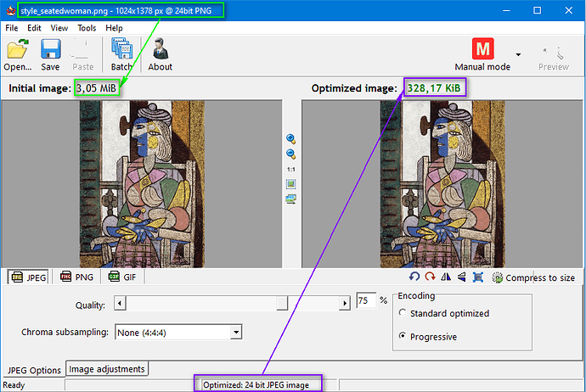
Task: Zoom in on the images
Action: (x=290, y=139)
